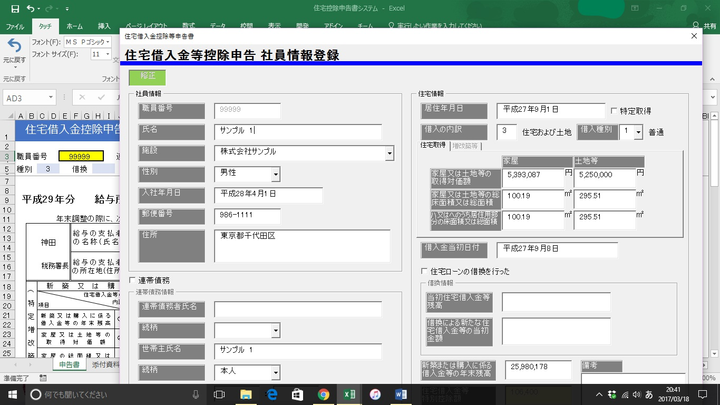Image resolution: width=720 pixels, height=405 pixels.
Task: Expand the 施設 company dropdown
Action: point(389,153)
